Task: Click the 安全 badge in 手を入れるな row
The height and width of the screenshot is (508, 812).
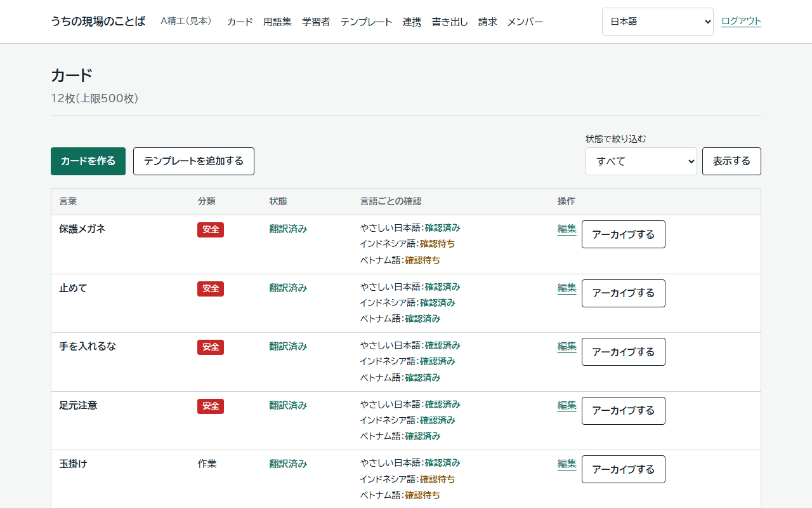Action: (x=211, y=347)
